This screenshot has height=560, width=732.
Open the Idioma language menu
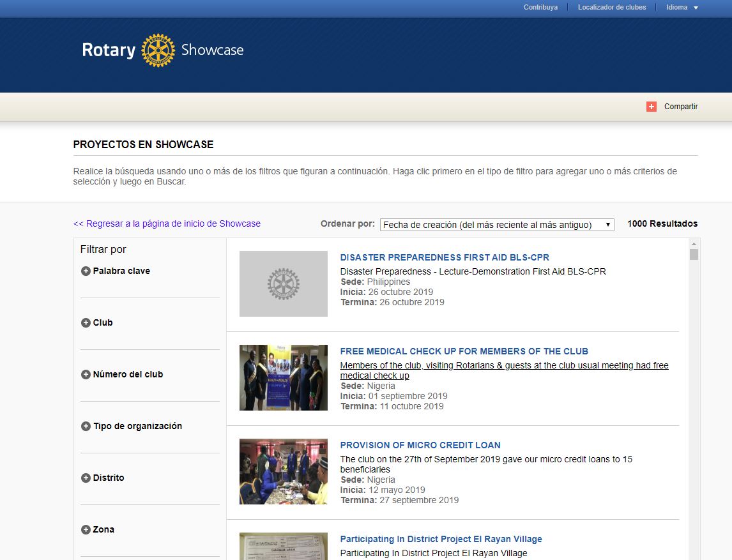(682, 8)
